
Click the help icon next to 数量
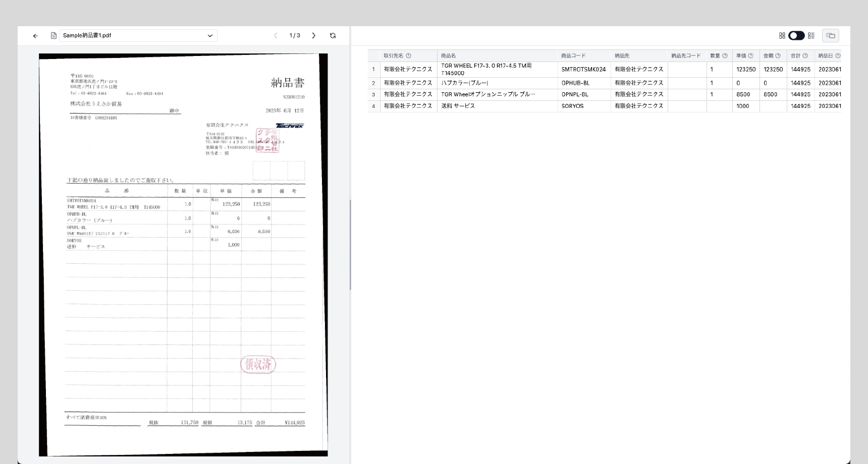725,56
